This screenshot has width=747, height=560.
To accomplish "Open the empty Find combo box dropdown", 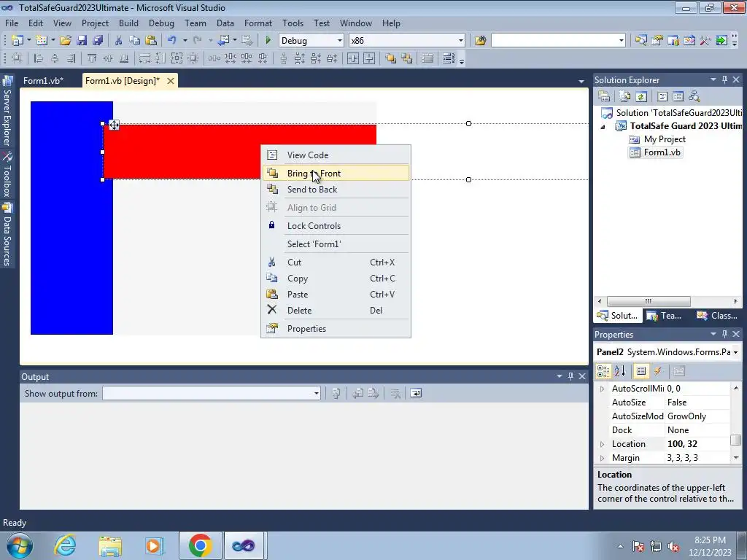I will 621,41.
